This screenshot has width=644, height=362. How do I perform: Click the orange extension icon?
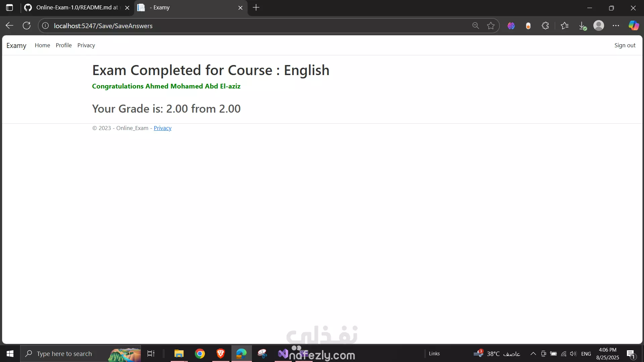528,26
